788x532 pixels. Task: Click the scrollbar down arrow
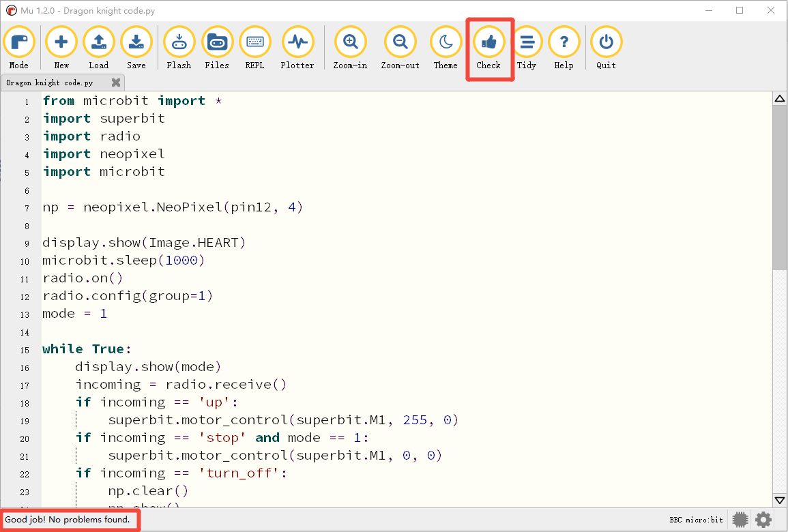pos(779,501)
